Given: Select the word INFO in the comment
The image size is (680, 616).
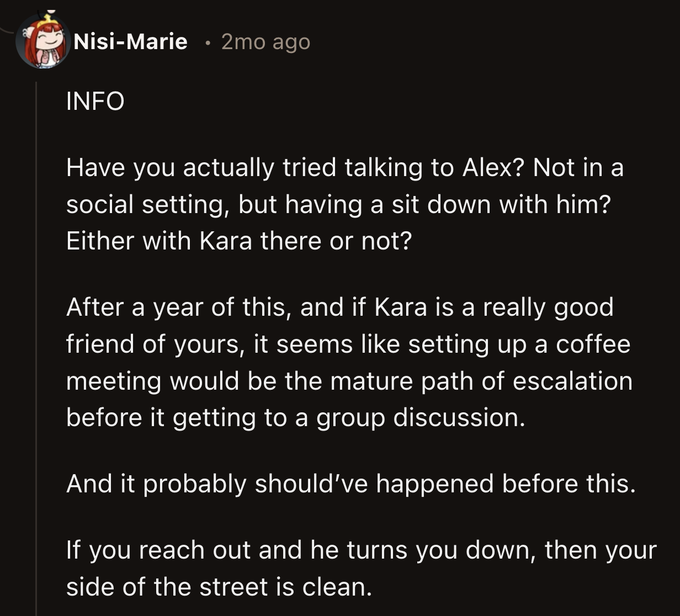Looking at the screenshot, I should pos(95,101).
